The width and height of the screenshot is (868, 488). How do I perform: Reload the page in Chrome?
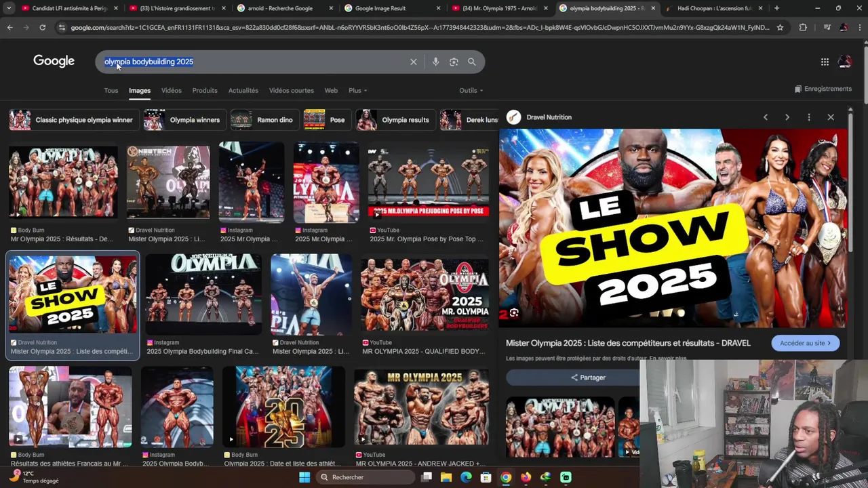coord(42,27)
